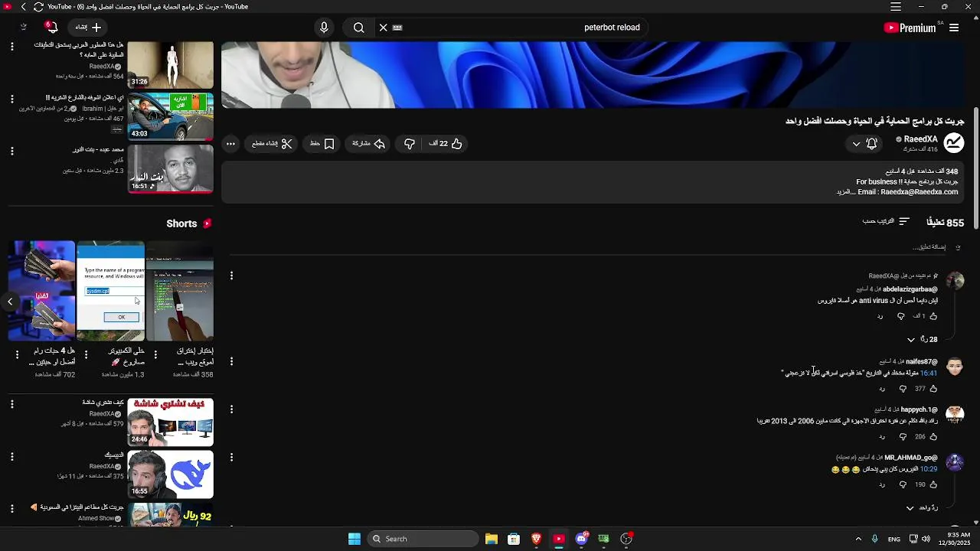The image size is (980, 551).
Task: Save the video with the bookmark button
Action: [x=322, y=144]
